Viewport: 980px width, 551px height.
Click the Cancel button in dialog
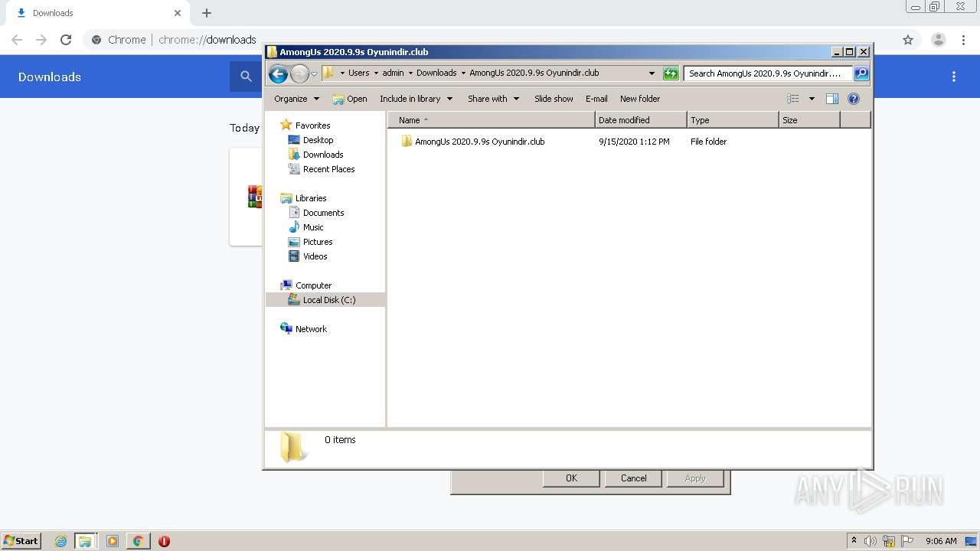(x=633, y=478)
